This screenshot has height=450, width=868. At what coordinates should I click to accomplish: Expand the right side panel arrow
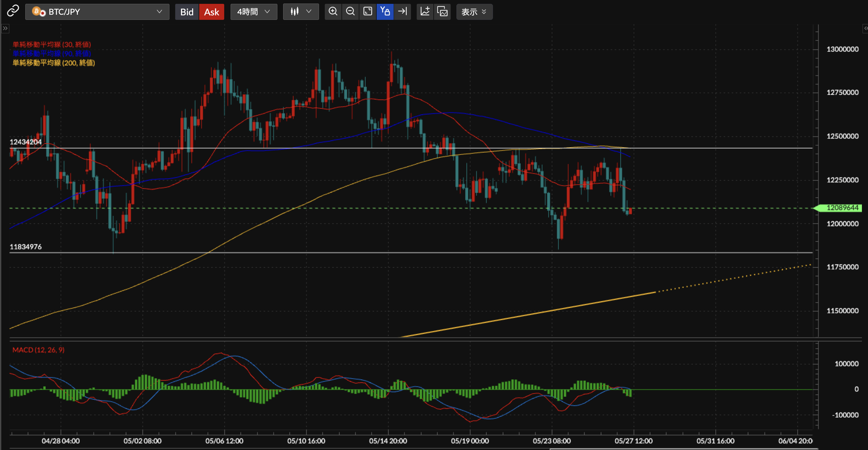pyautogui.click(x=865, y=28)
